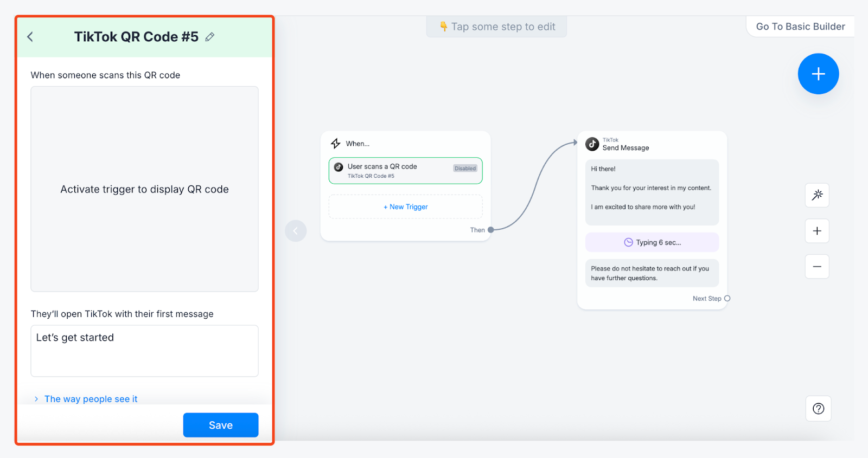868x458 pixels.
Task: Collapse sidebar with gray circular arrow
Action: point(296,231)
